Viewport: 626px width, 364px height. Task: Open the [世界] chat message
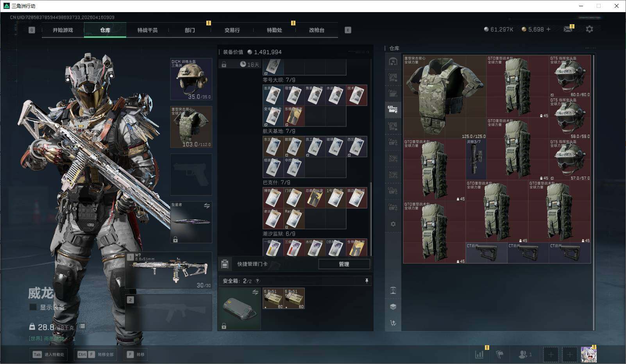(52, 339)
